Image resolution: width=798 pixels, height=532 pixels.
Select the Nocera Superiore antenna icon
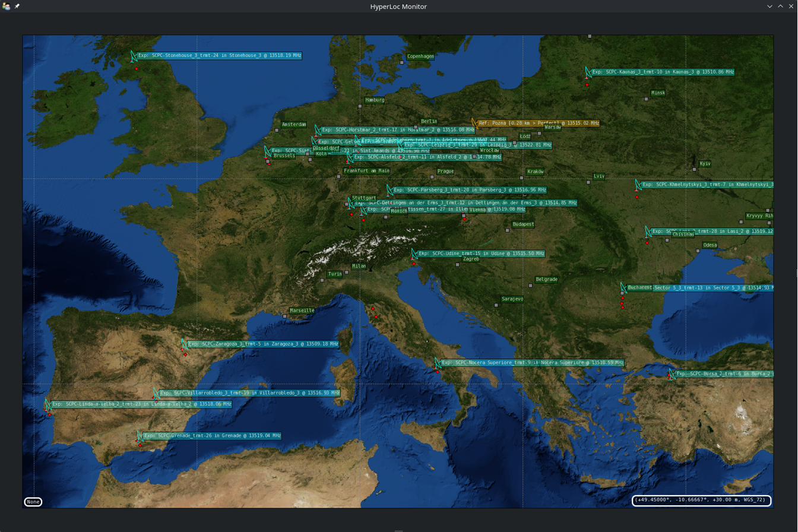pos(438,363)
